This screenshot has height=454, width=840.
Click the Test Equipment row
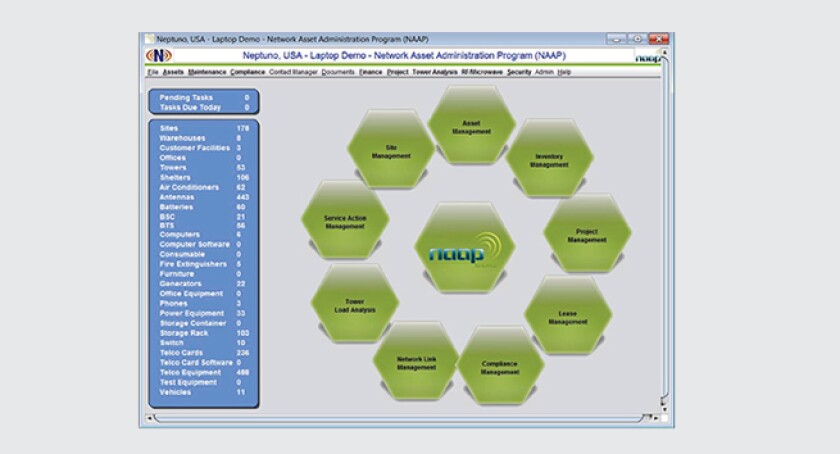coord(204,382)
